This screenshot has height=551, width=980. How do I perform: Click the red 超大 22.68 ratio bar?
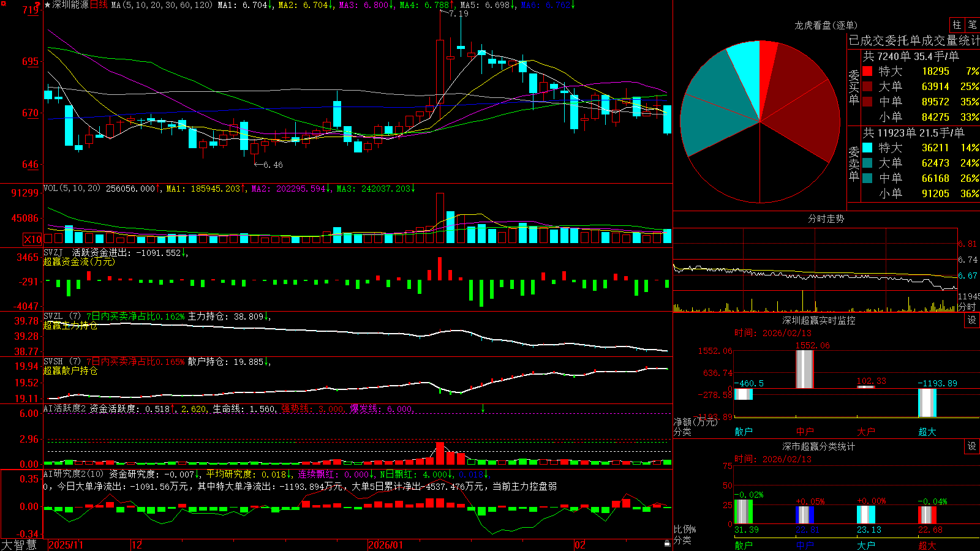pyautogui.click(x=927, y=515)
